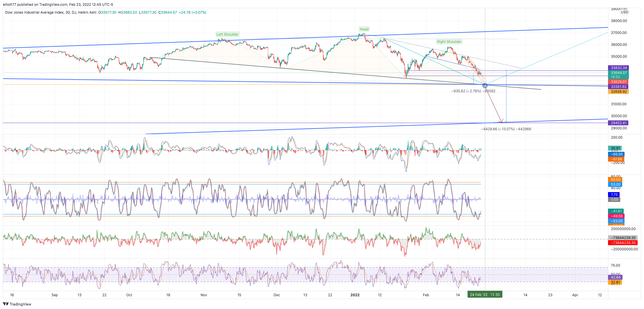Click the -97.86 orange indicator value
The width and height of the screenshot is (644, 309).
[616, 159]
